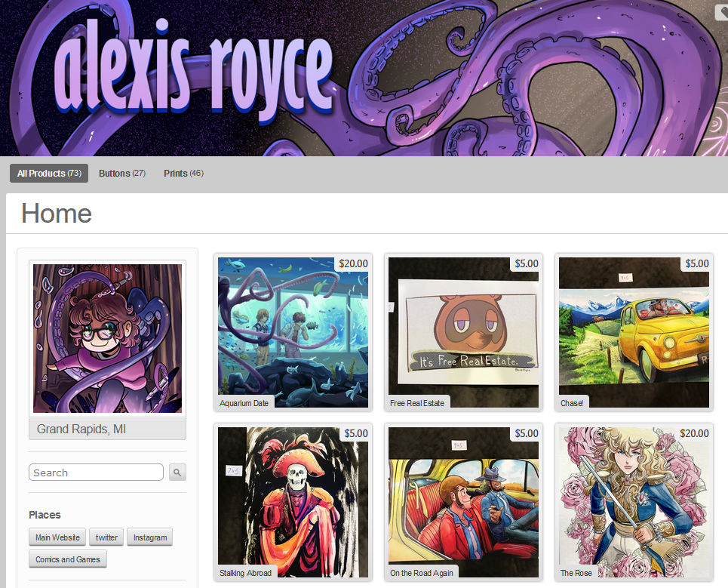Open the All Products tab
The width and height of the screenshot is (728, 588).
(49, 174)
